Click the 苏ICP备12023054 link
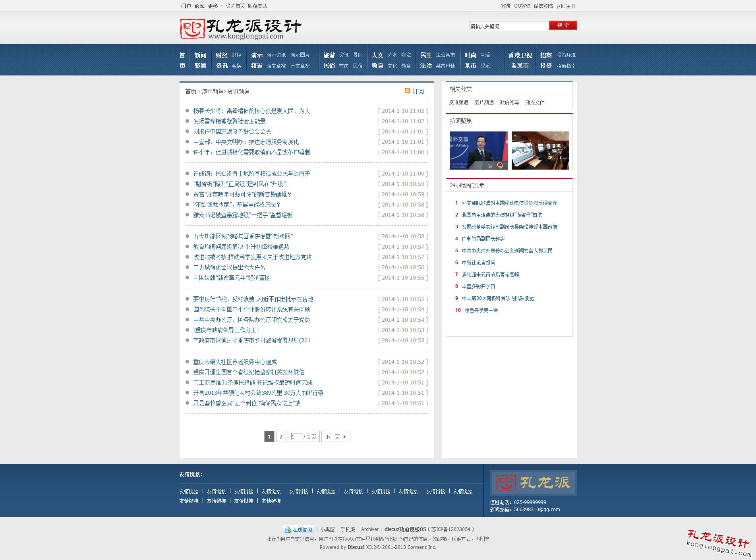Viewport: 756px width, 560px height. 451,529
